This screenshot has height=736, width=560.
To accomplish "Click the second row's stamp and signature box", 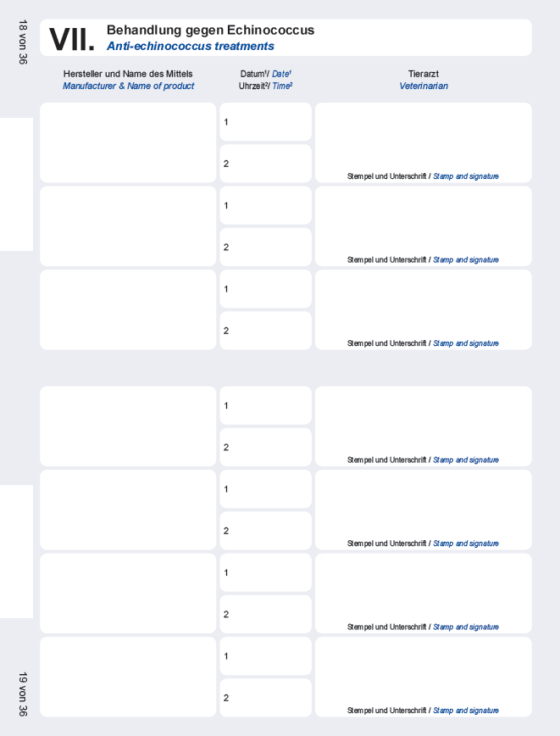I will (x=423, y=222).
